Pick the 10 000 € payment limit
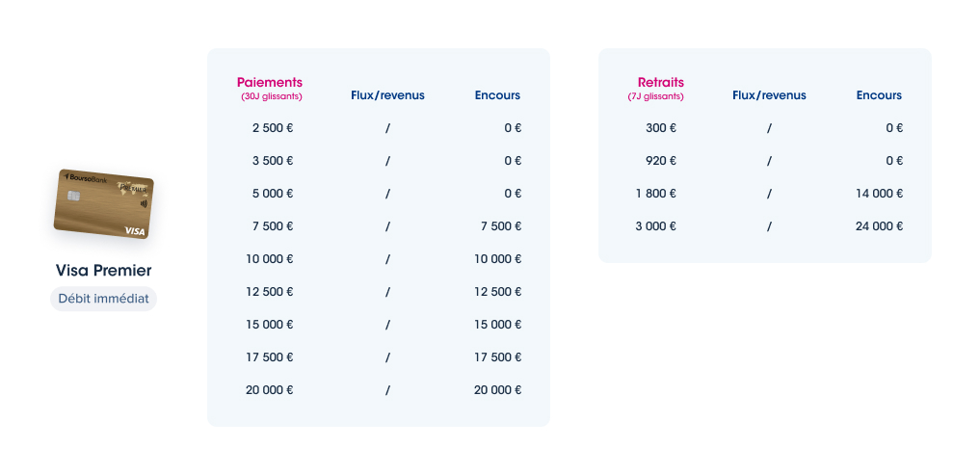 pyautogui.click(x=270, y=259)
